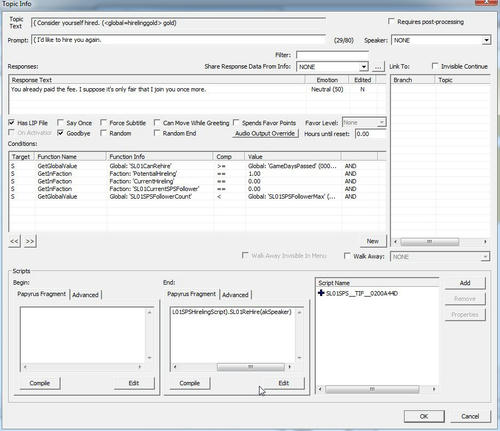Click the right arrow of the Link To scrollbar
The image size is (500, 431).
(x=485, y=241)
